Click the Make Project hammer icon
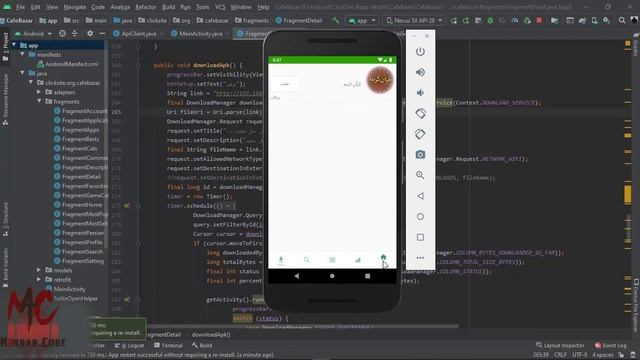 tap(336, 20)
